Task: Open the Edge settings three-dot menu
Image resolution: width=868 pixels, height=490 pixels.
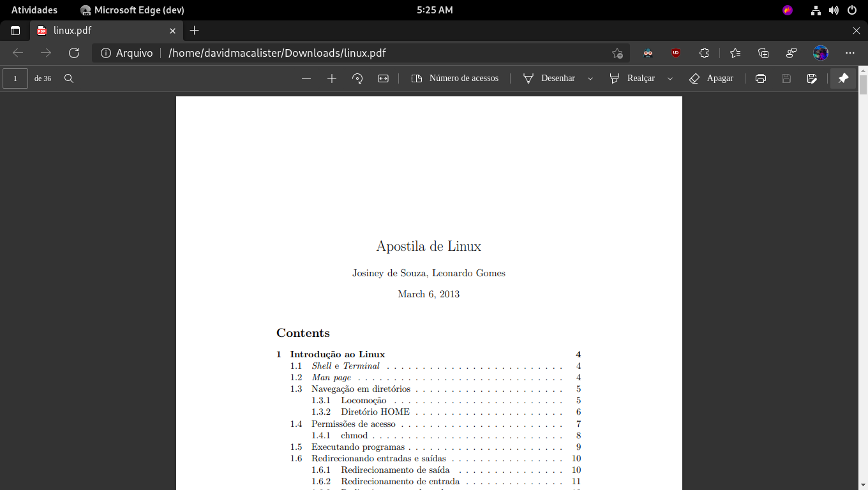Action: pos(849,53)
